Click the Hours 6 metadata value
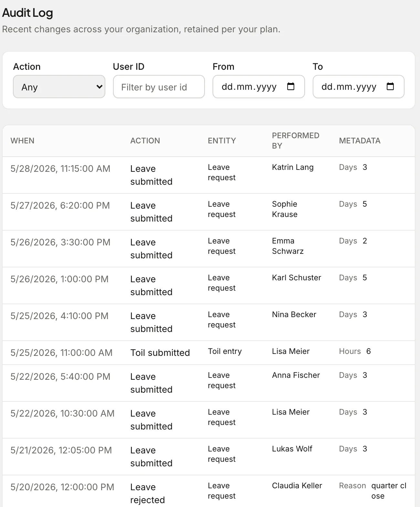 point(355,351)
